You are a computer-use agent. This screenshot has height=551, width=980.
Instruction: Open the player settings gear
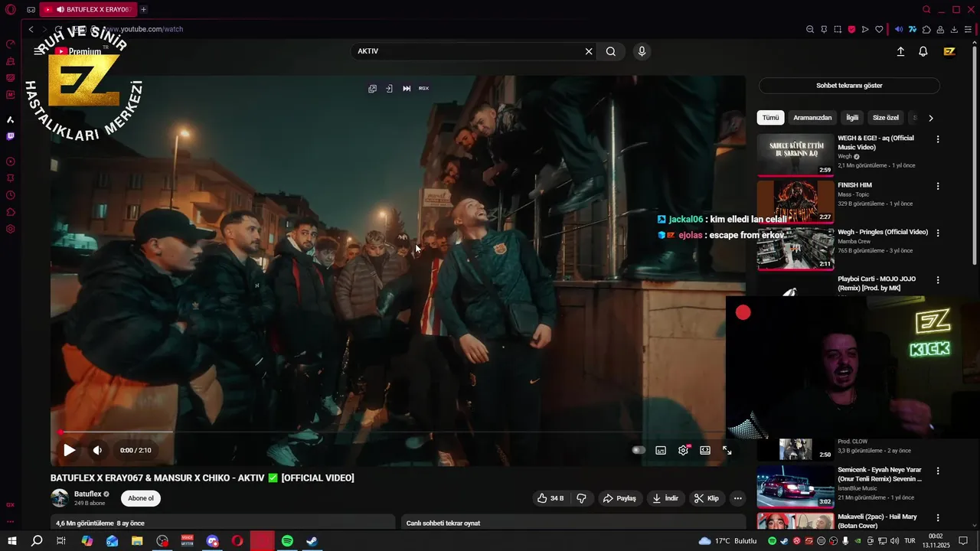pyautogui.click(x=683, y=450)
